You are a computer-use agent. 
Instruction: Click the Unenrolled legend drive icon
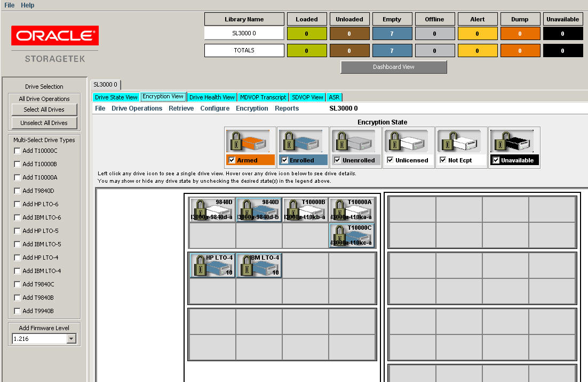click(x=354, y=141)
